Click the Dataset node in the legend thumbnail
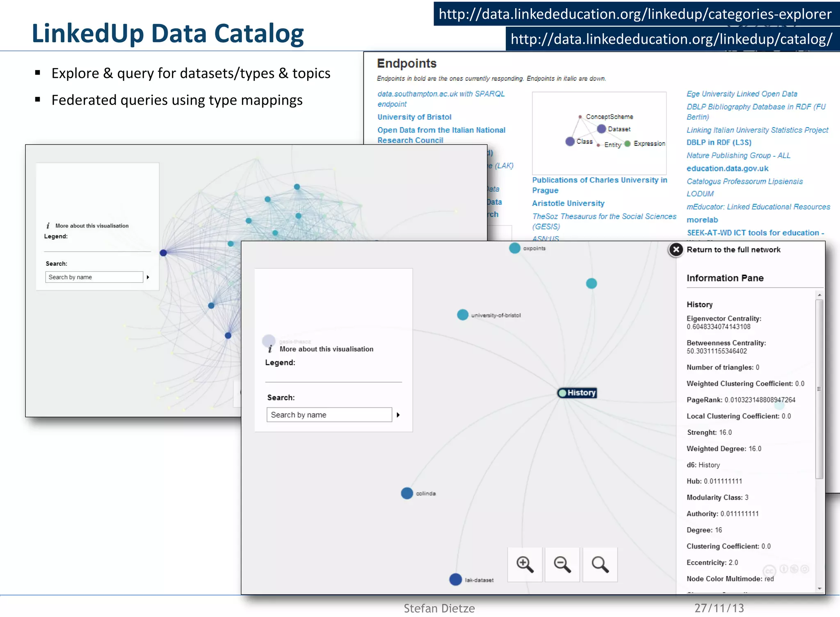840x617 pixels. coord(601,129)
